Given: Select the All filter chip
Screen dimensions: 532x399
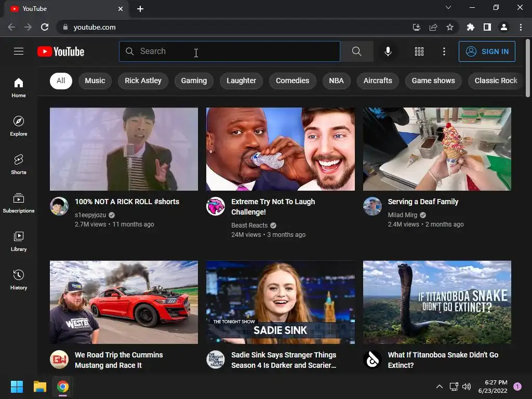Looking at the screenshot, I should coord(61,81).
